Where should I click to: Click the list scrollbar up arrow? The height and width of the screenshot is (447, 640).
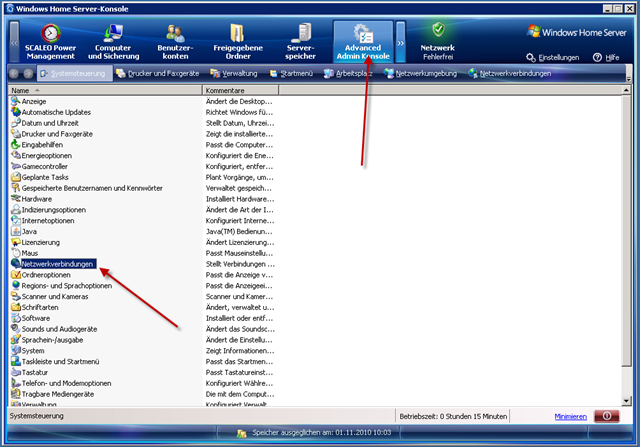627,90
